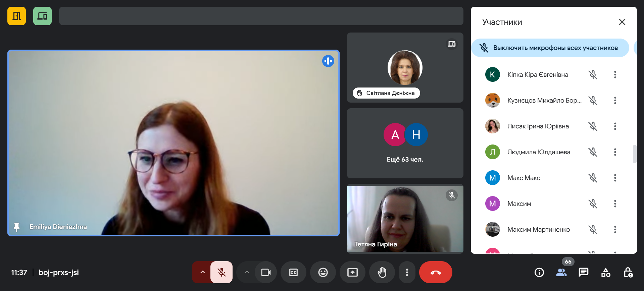Mute mic icon for Кузнєцов Михайло
The height and width of the screenshot is (291, 644).
pos(593,100)
